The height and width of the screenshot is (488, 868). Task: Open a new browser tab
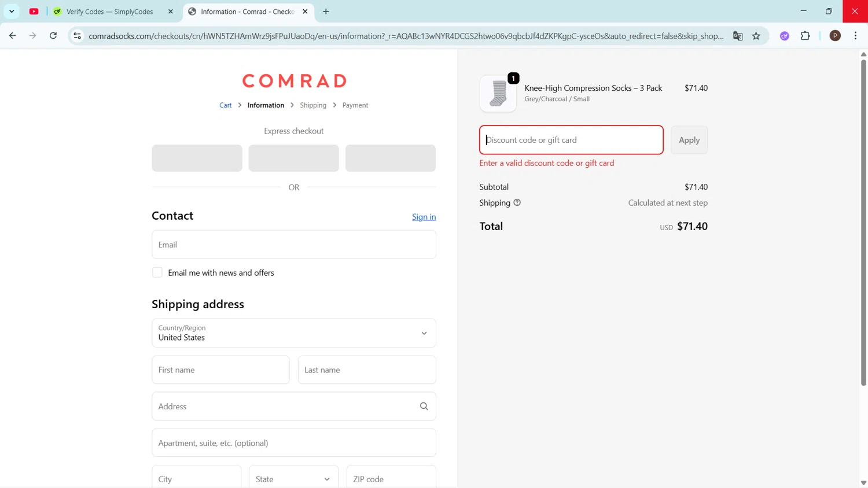326,12
